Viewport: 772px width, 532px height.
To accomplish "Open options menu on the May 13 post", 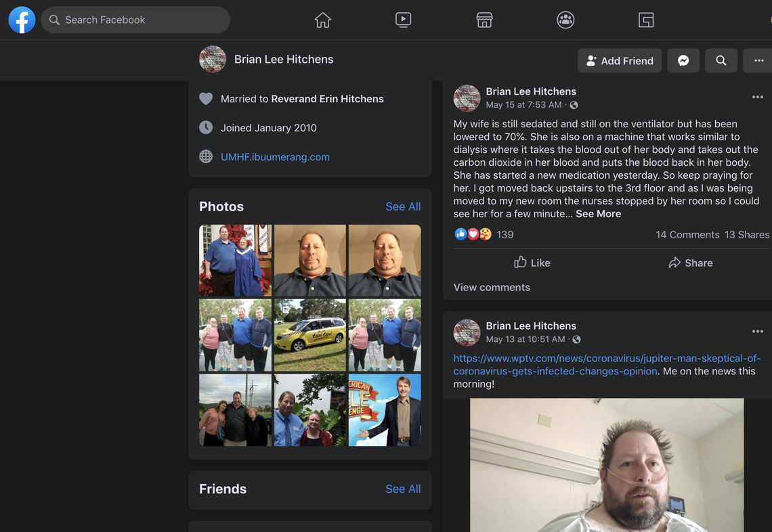I will 757,331.
